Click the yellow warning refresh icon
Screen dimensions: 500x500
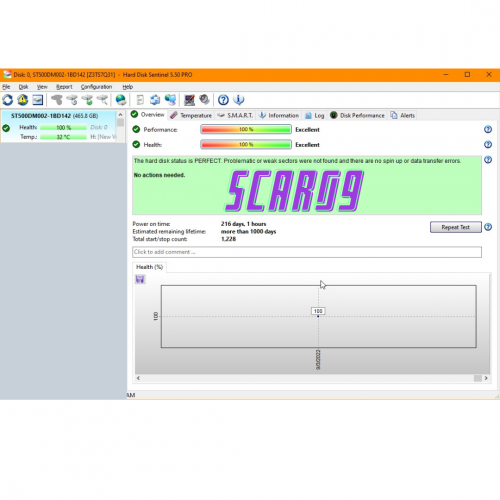[23, 100]
